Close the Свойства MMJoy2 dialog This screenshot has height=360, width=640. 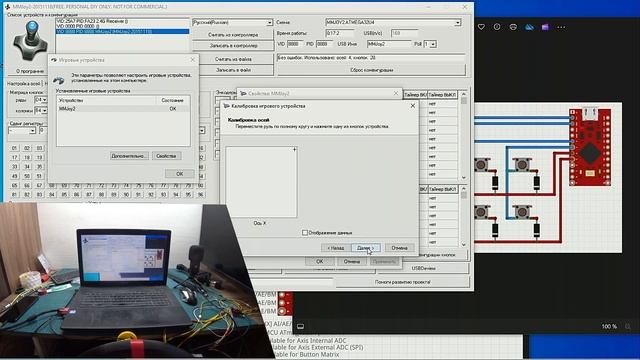click(396, 93)
